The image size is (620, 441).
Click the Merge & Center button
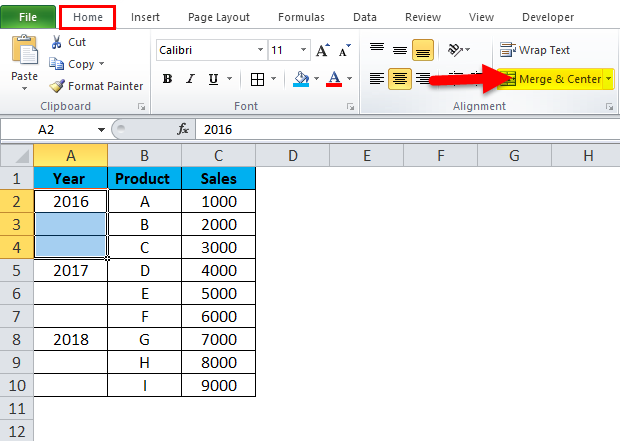point(551,79)
